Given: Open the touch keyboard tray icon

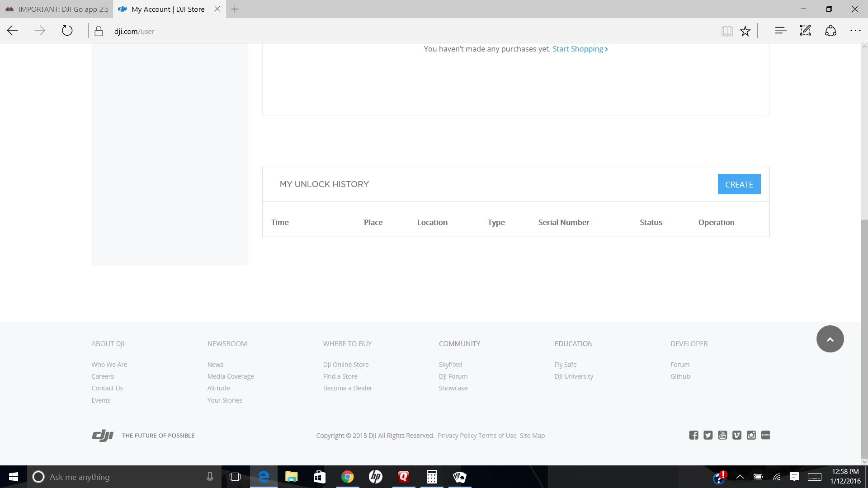Looking at the screenshot, I should (815, 477).
